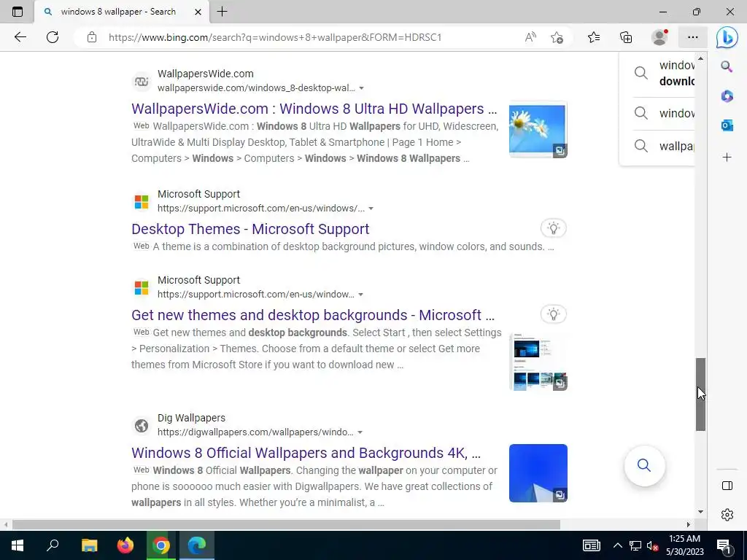The image size is (747, 560).
Task: Expand Get new themes result URL dropdown arrow
Action: 360,295
